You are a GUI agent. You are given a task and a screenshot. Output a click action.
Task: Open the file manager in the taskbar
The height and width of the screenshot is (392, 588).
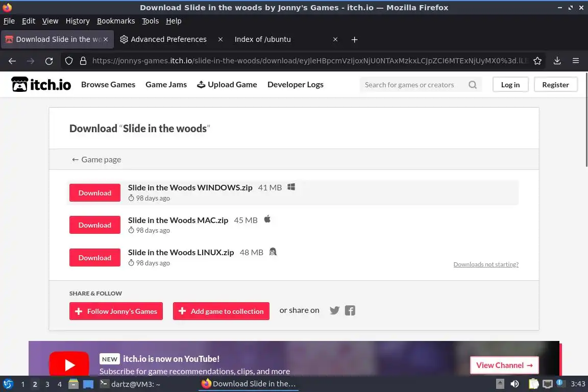click(73, 384)
